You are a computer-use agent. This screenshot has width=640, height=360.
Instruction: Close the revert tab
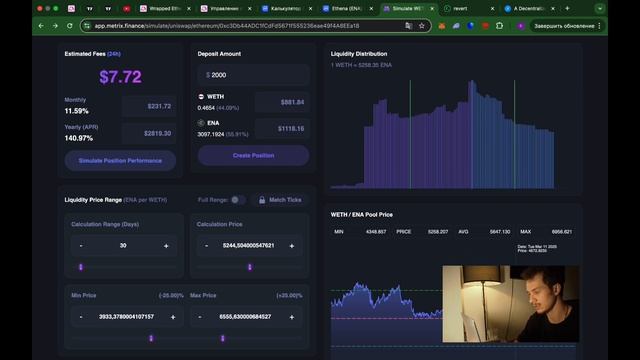pyautogui.click(x=493, y=8)
